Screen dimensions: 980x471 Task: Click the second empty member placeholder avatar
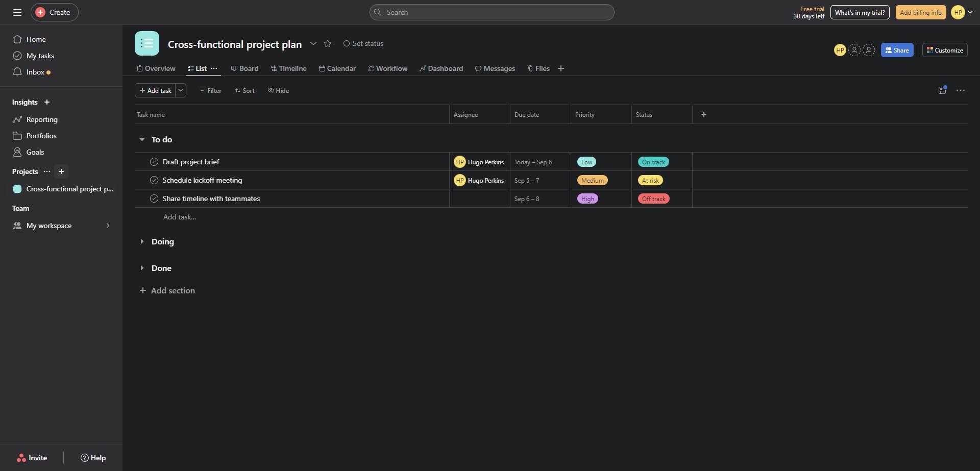869,50
